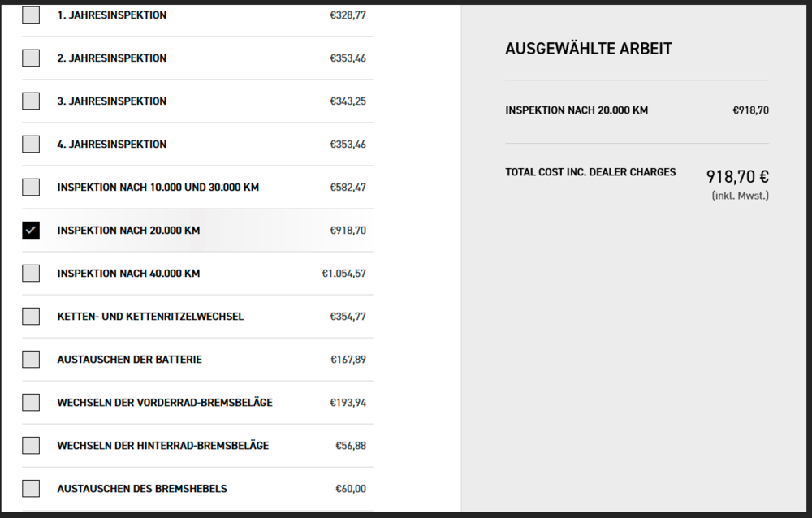
Task: Enable Wechseln der Vorderrad-Bremsbeläge checkbox
Action: click(x=31, y=402)
